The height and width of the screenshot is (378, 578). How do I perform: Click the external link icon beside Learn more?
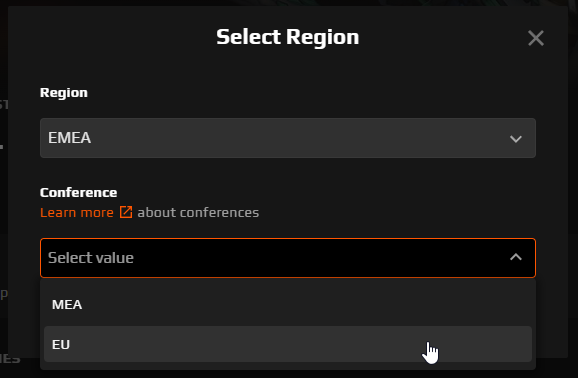tap(126, 212)
